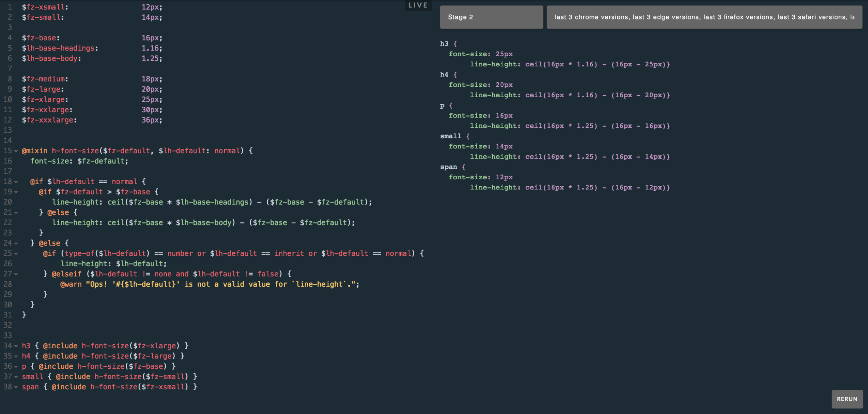Collapse the @else fold arrow on line 24
Screen dimensions: 868x414
pyautogui.click(x=16, y=244)
